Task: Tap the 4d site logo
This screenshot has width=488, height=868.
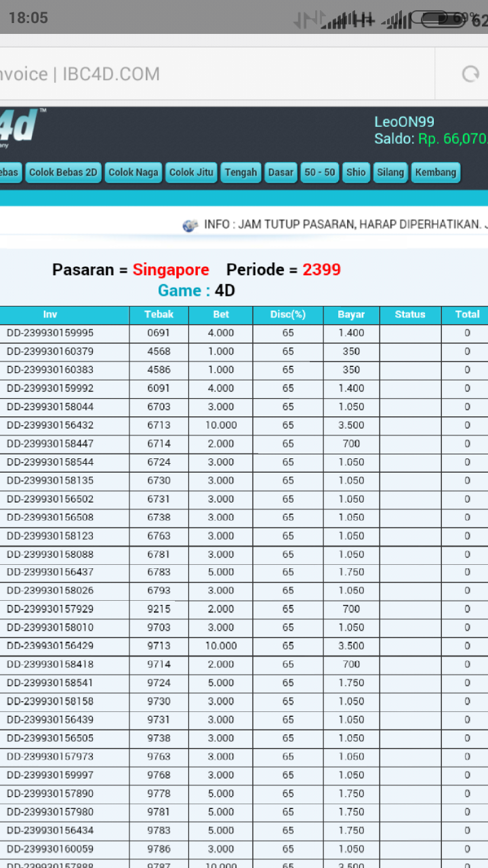Action: coord(20,126)
